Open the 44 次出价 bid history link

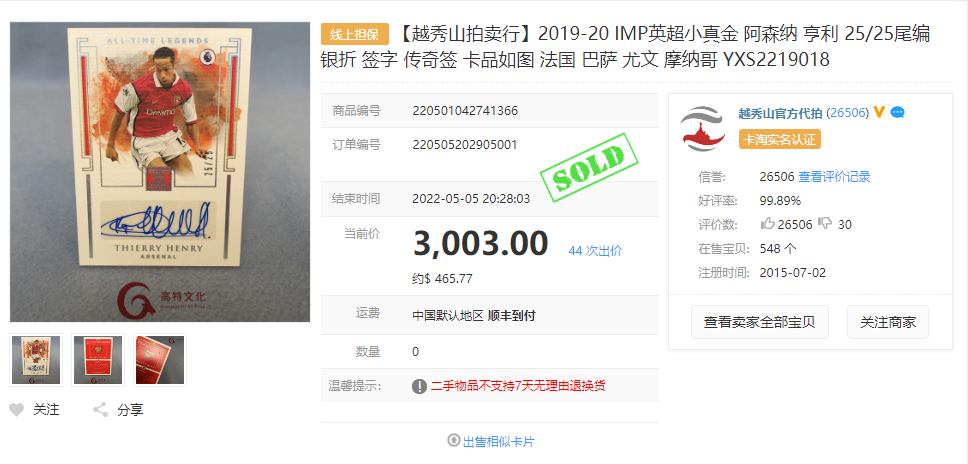pos(595,251)
